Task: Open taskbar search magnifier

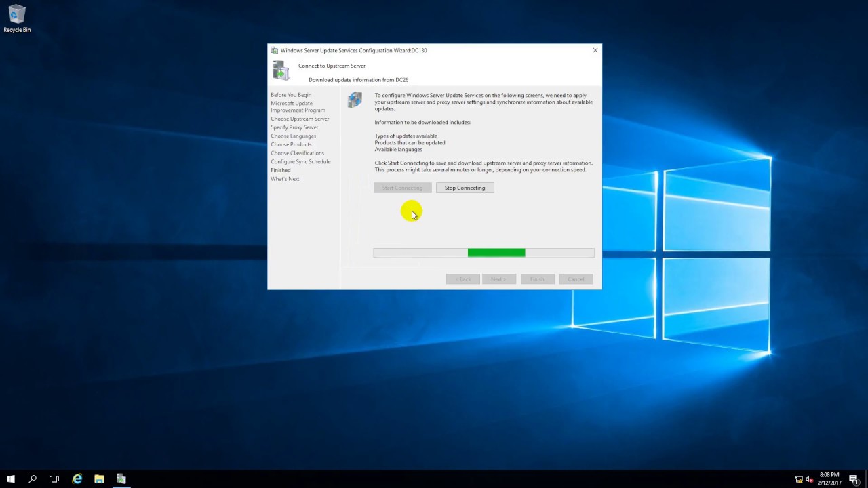Action: coord(33,479)
